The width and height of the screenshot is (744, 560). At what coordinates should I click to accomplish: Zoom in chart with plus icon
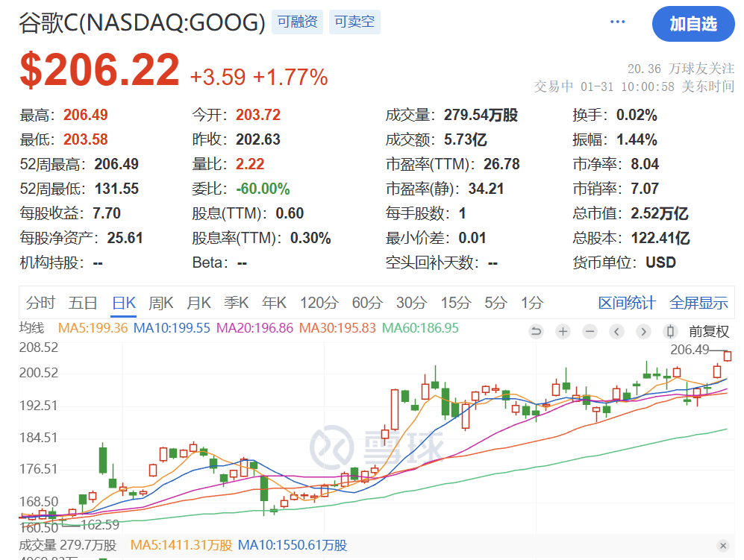pyautogui.click(x=563, y=331)
